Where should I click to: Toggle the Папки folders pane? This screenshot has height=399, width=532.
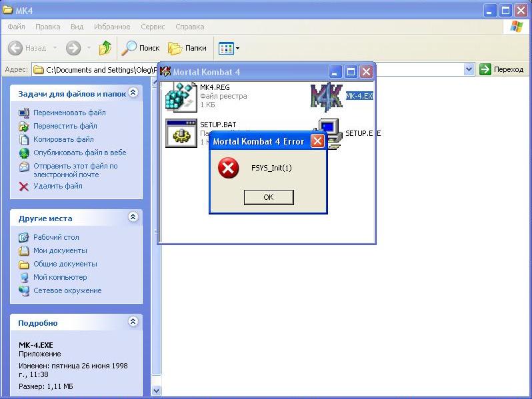pos(187,48)
